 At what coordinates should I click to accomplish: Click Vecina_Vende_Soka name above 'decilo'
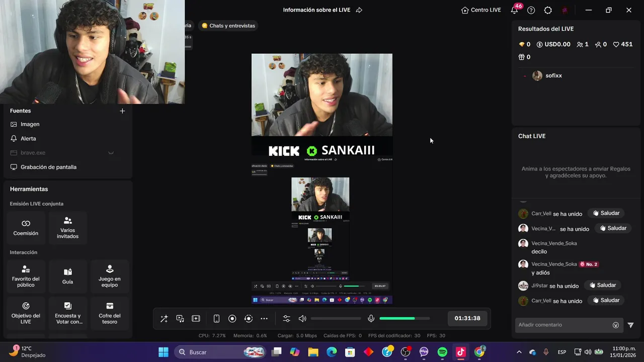pyautogui.click(x=554, y=243)
